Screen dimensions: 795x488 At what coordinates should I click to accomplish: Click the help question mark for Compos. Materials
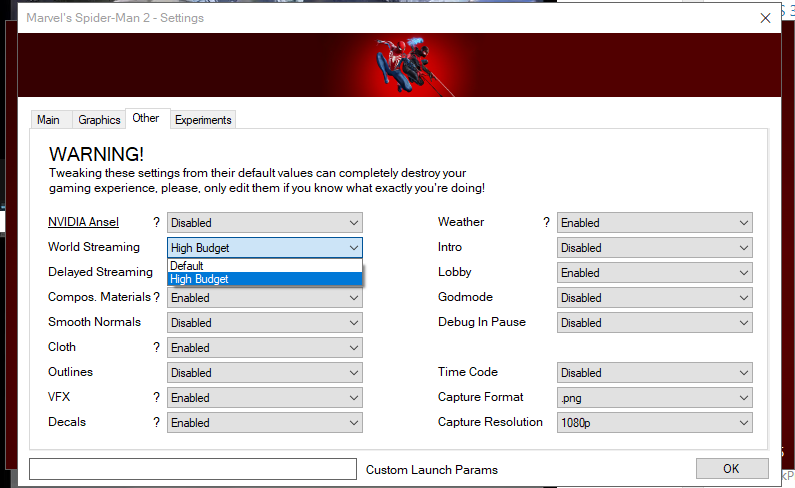click(156, 297)
